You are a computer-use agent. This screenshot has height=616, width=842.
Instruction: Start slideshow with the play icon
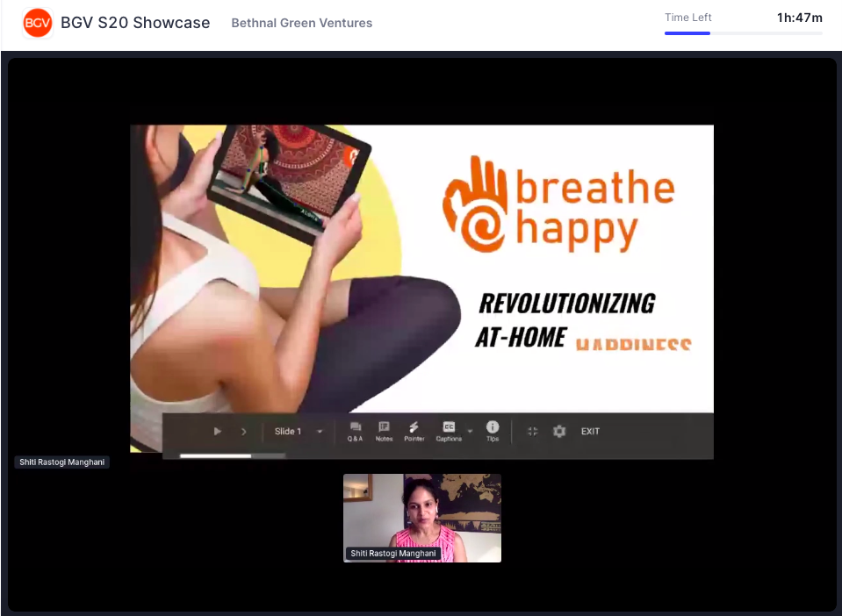tap(218, 432)
